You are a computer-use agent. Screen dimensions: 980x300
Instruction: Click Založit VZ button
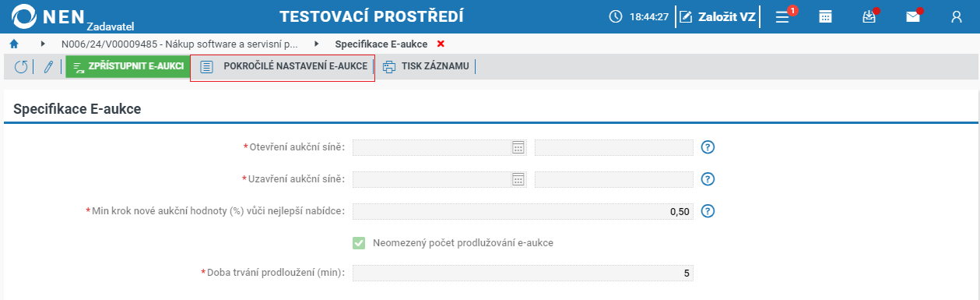[717, 16]
